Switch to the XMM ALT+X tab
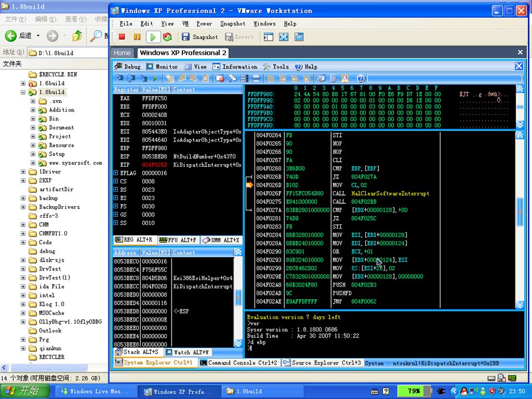The image size is (532, 399). coord(221,240)
